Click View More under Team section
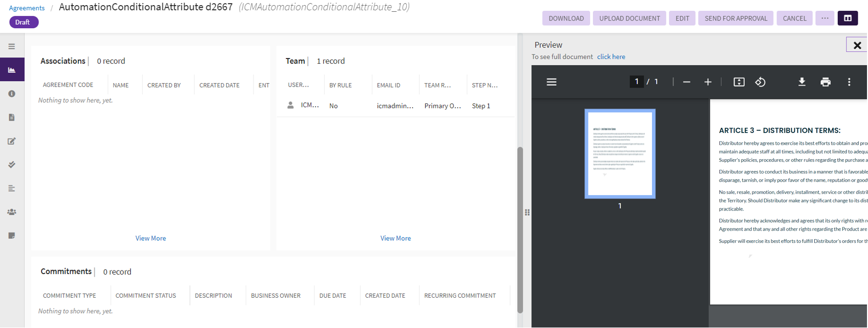 click(x=395, y=238)
